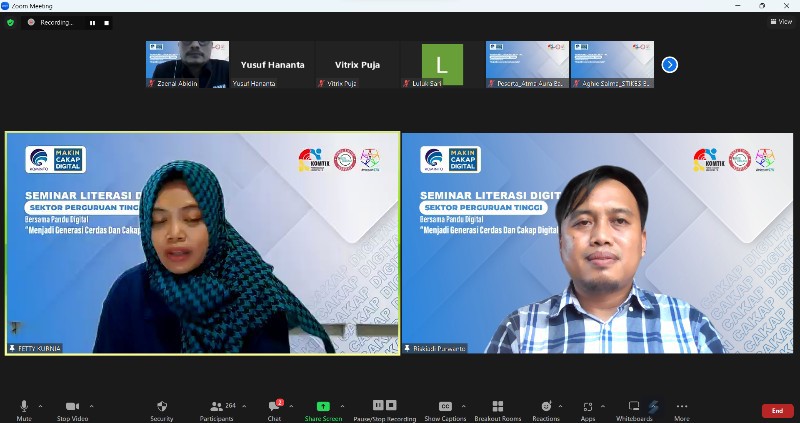800x423 pixels.
Task: Open the Security shield options
Action: coord(162,408)
